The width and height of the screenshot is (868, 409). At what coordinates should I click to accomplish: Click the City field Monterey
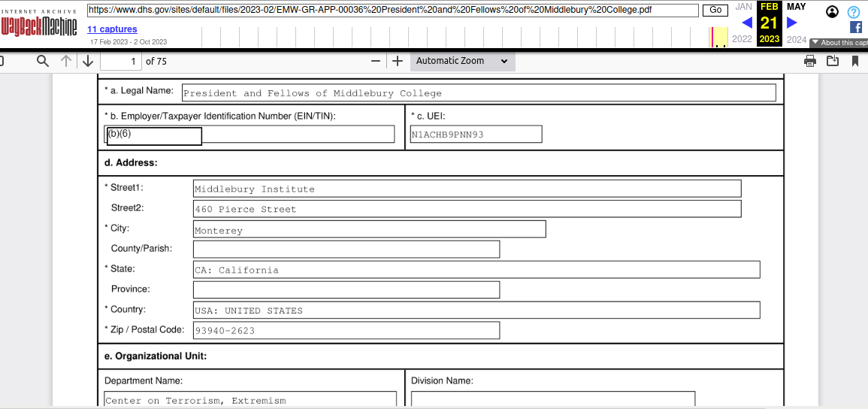pyautogui.click(x=369, y=229)
